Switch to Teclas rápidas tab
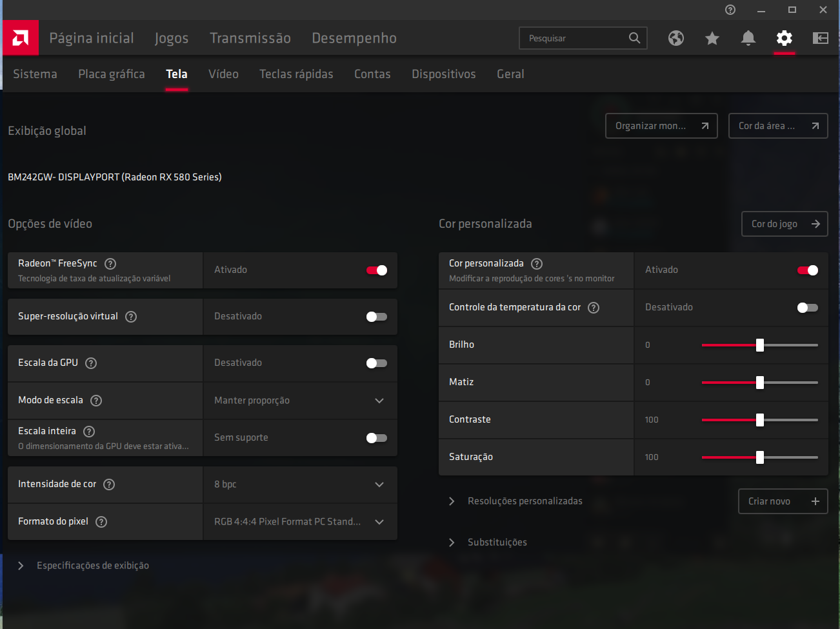840x629 pixels. point(296,74)
